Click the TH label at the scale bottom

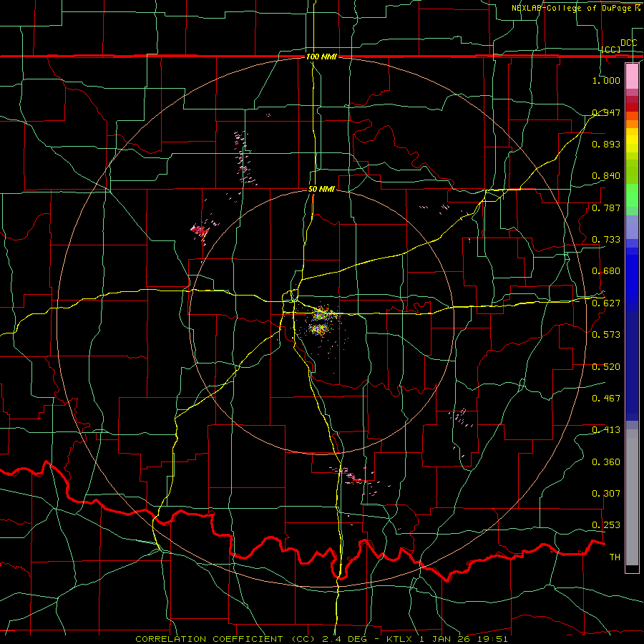(615, 557)
